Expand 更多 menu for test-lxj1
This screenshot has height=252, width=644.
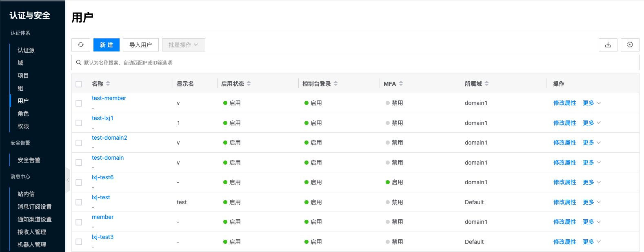point(591,123)
